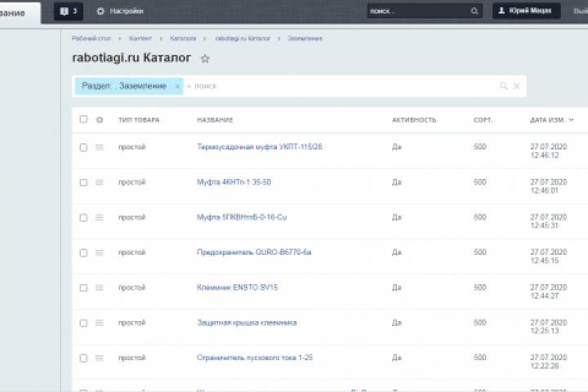Check the Защитная крышка клеммника row checkbox
Viewport: 588px width, 392px height.
pos(83,323)
